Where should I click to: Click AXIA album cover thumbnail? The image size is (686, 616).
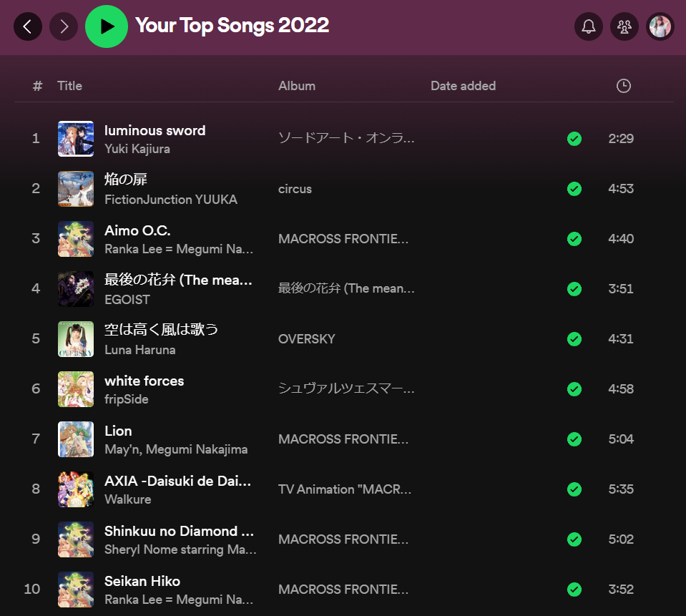(x=76, y=489)
